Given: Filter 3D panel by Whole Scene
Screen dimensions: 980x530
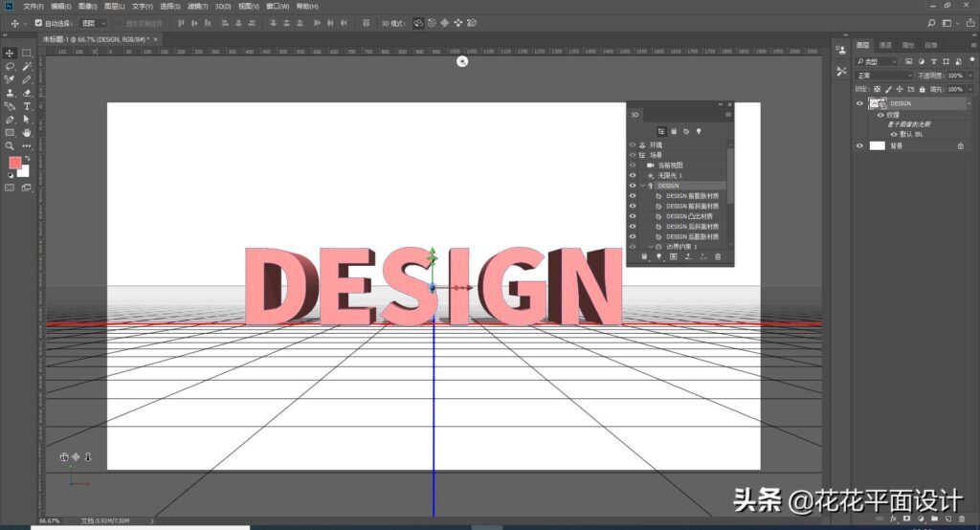Looking at the screenshot, I should [x=661, y=131].
